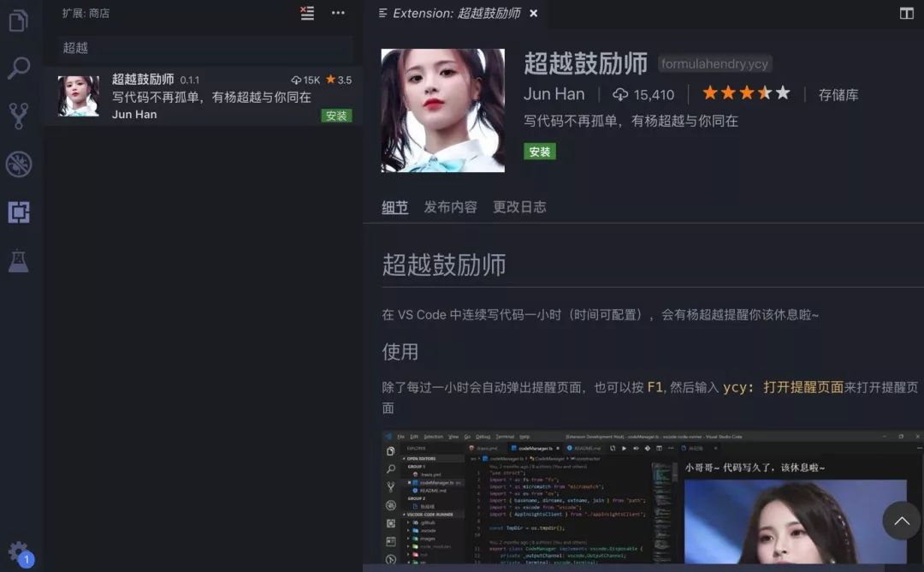Image resolution: width=924 pixels, height=572 pixels.
Task: Open the Explorer view in the activity bar
Action: point(19,21)
